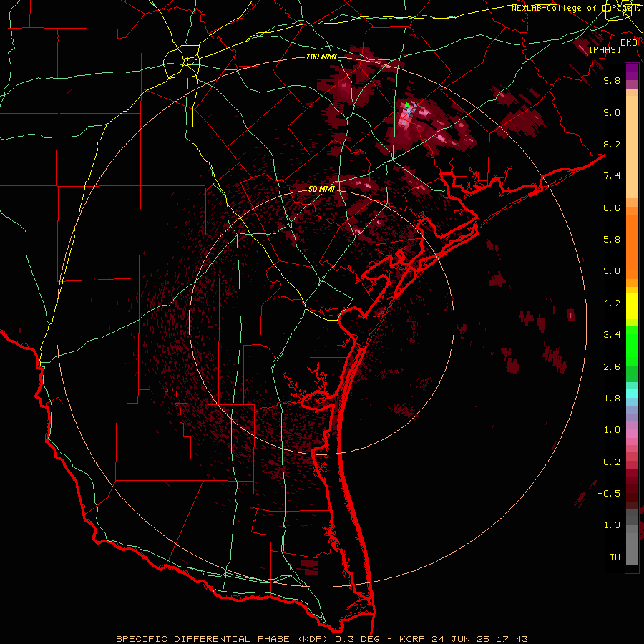Click the 7.4 legend value
The height and width of the screenshot is (644, 644).
pyautogui.click(x=612, y=176)
